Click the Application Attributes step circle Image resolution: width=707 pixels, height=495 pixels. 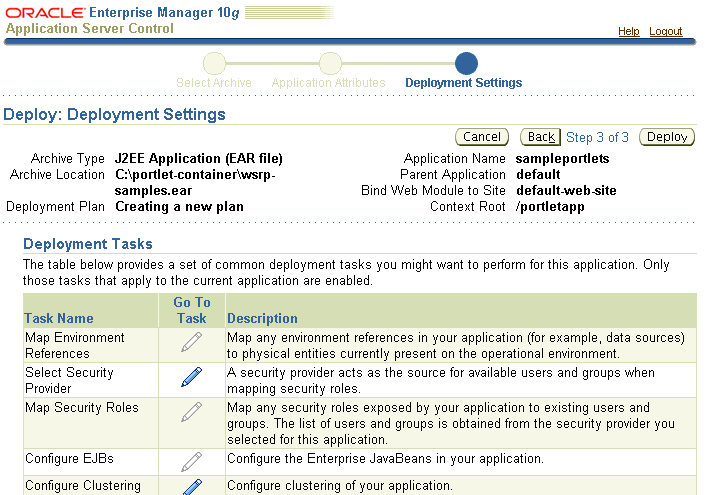coord(331,63)
